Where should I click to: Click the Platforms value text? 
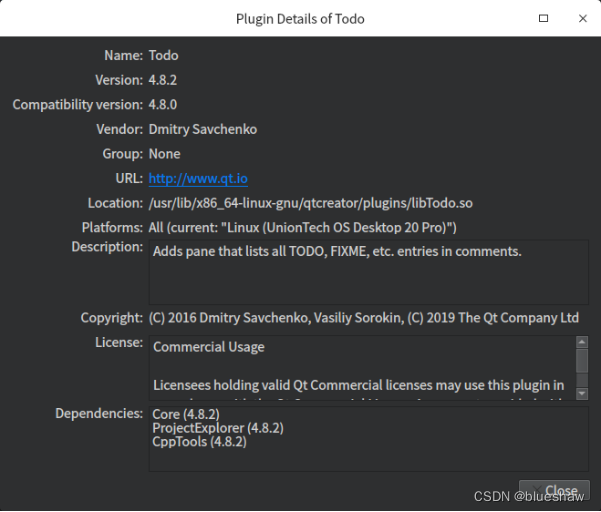[302, 227]
